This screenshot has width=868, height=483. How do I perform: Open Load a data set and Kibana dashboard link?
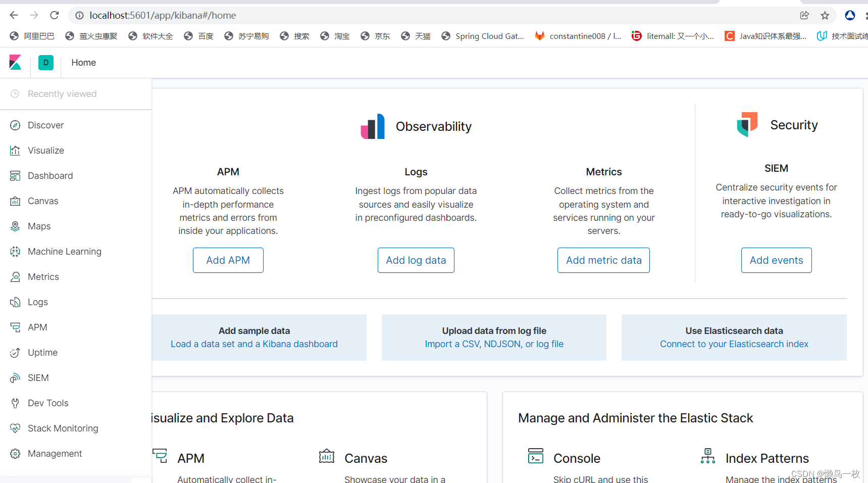click(x=254, y=344)
